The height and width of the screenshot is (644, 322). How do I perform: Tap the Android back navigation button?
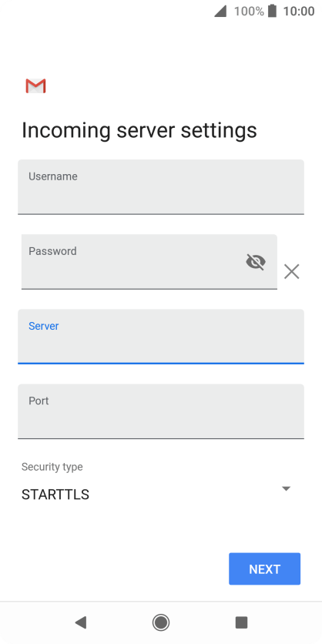80,622
